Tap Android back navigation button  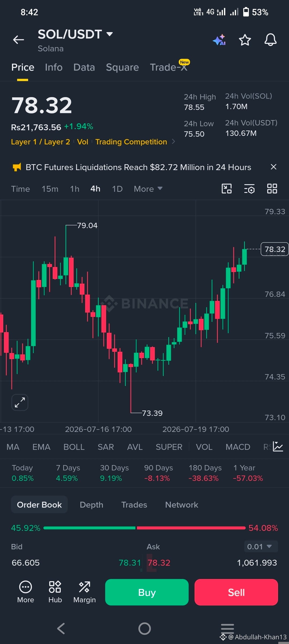(61, 628)
